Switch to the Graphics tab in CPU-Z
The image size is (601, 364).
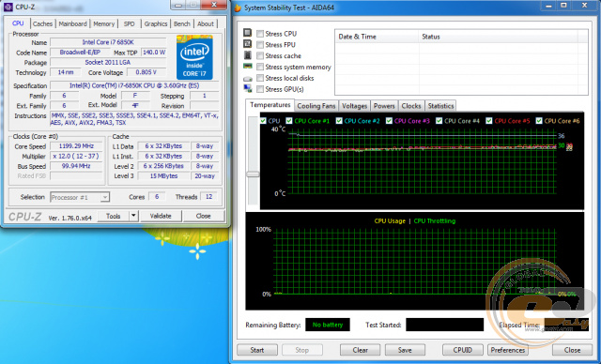point(156,23)
